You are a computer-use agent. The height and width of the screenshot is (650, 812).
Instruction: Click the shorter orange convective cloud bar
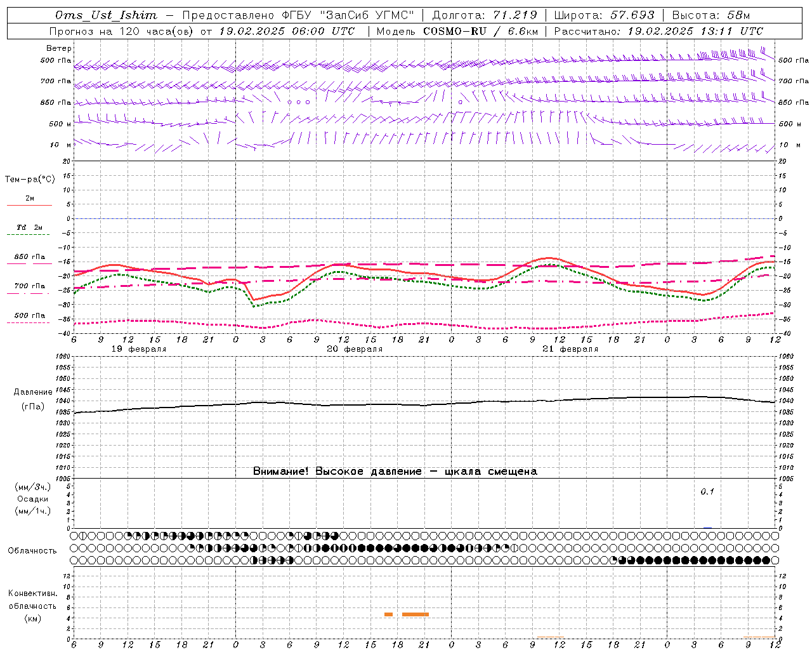coord(389,614)
